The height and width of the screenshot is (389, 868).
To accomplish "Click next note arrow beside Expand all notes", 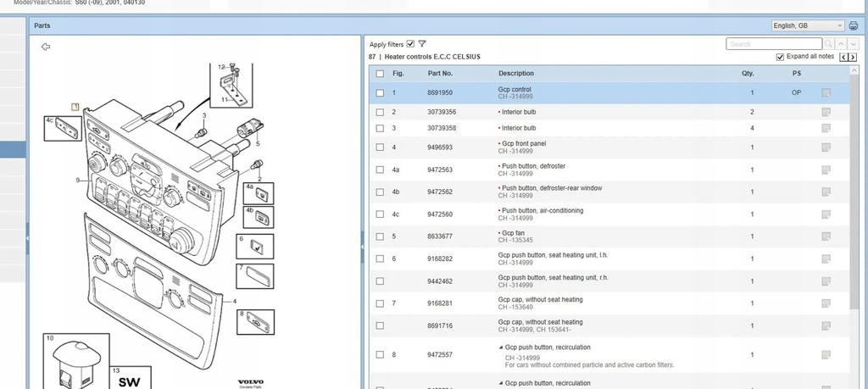I will pos(853,58).
